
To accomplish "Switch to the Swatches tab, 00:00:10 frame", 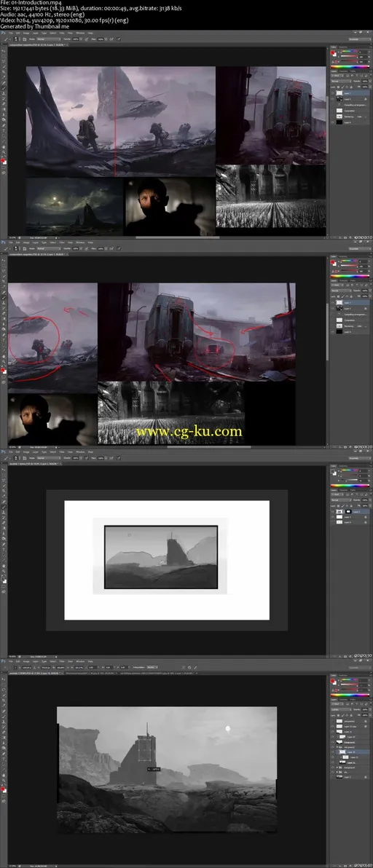I will point(343,47).
